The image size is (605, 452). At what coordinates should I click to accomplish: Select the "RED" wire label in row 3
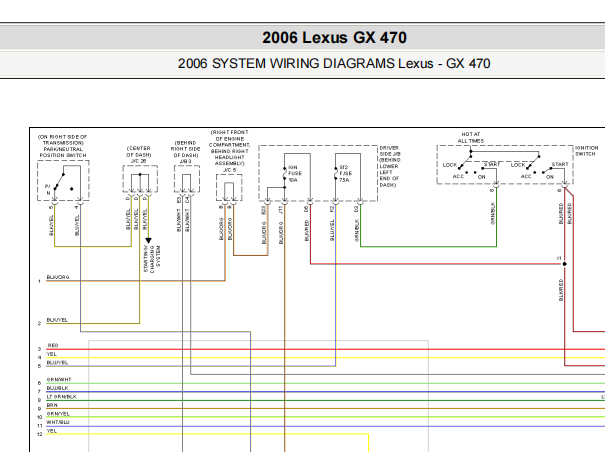point(53,345)
